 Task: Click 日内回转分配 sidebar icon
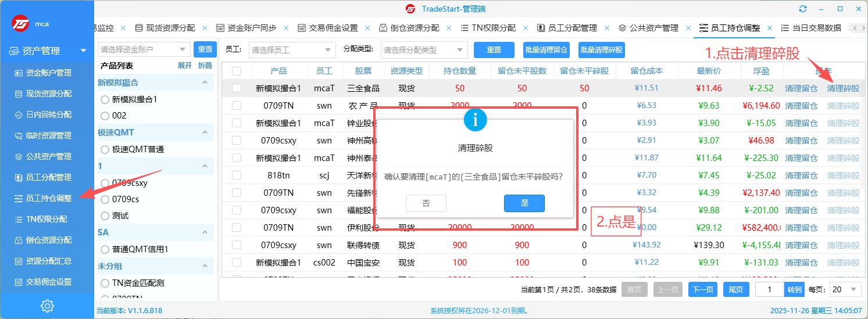(19, 114)
